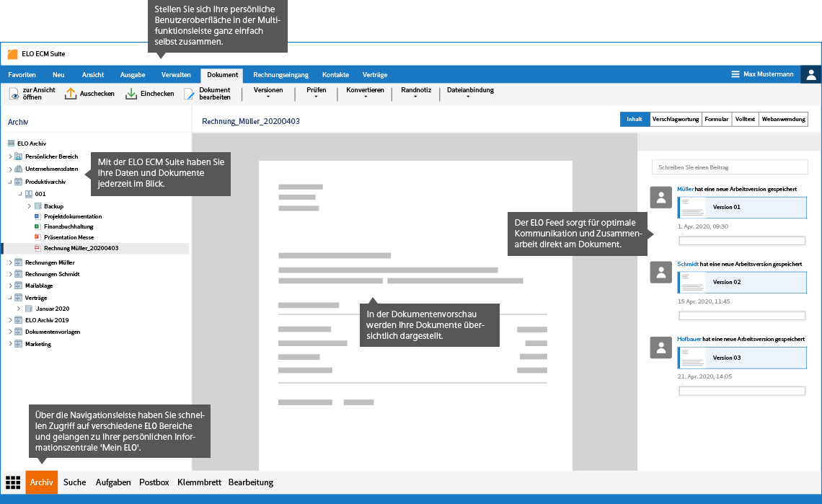Screen dimensions: 822x504
Task: Open the user profile avatar icon
Action: click(x=811, y=74)
